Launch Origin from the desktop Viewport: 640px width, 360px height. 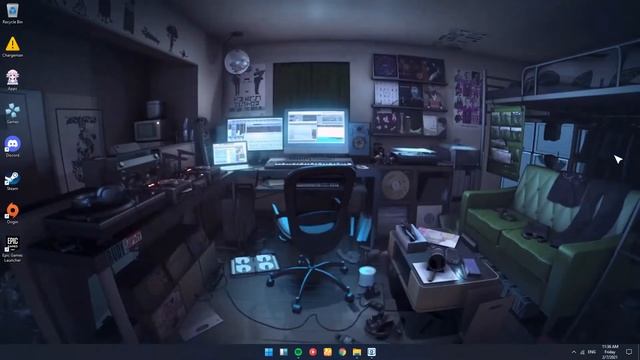click(12, 214)
